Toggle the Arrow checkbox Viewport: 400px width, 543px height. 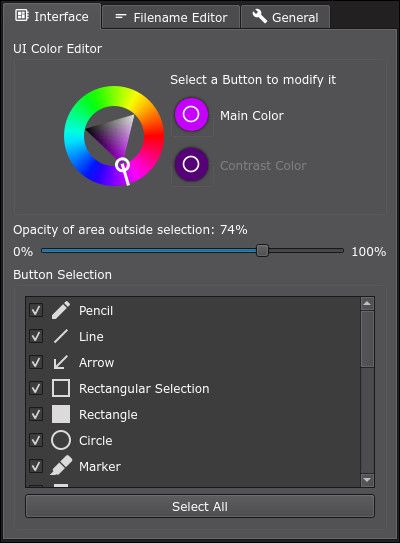click(x=36, y=362)
